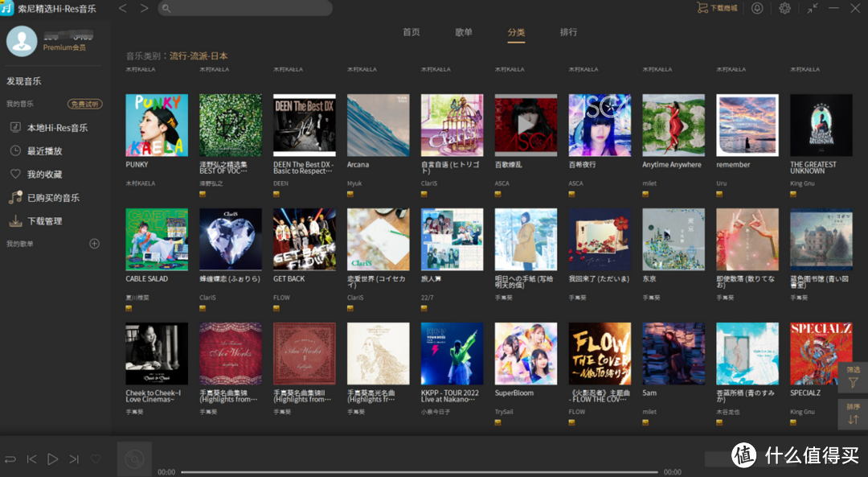Open the 排序 sort button
The width and height of the screenshot is (868, 477).
click(x=853, y=413)
